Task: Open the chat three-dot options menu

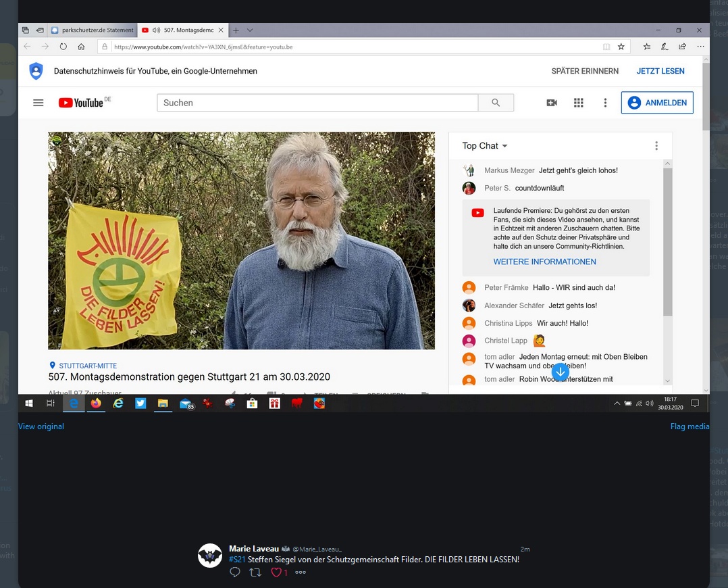Action: point(656,146)
